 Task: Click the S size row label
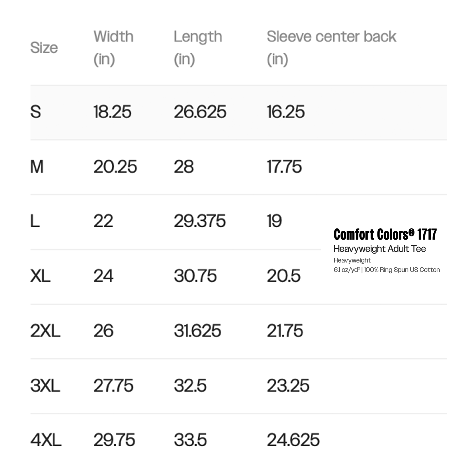tap(36, 112)
